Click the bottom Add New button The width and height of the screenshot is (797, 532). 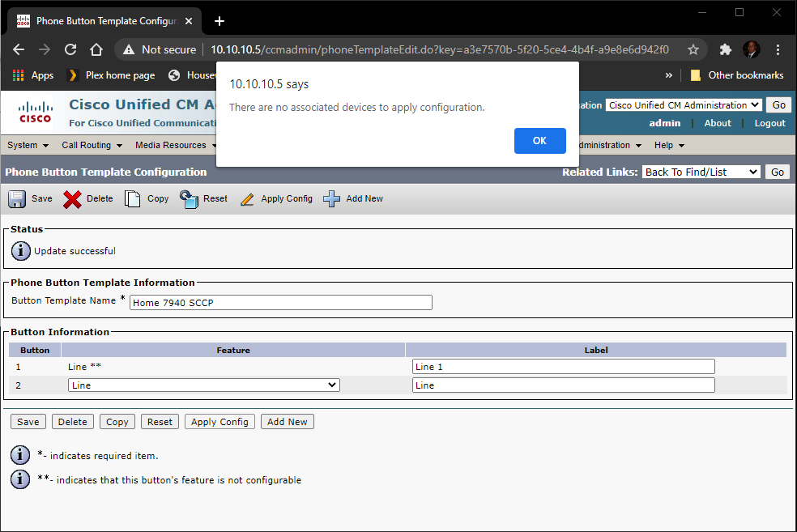click(x=288, y=422)
